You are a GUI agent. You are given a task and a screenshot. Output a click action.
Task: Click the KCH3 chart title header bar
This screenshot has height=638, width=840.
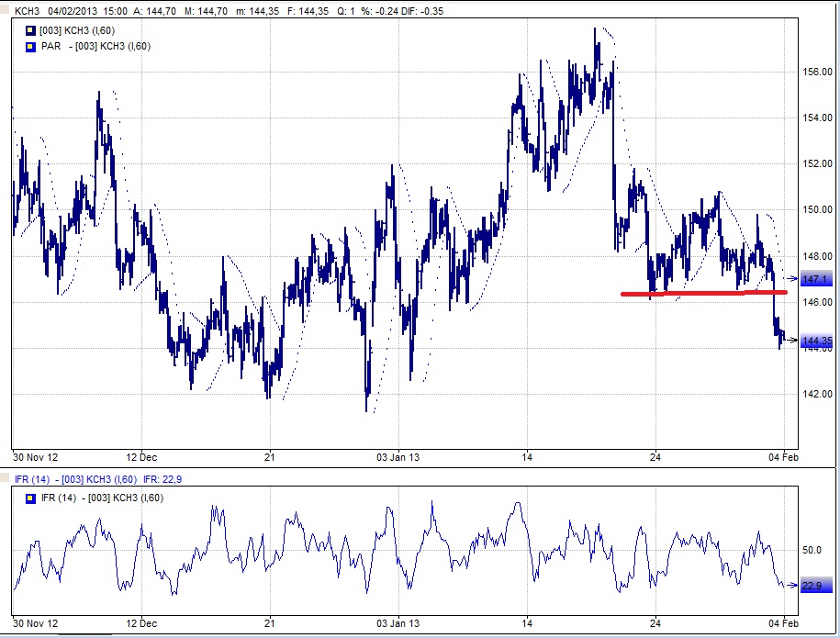(x=230, y=12)
